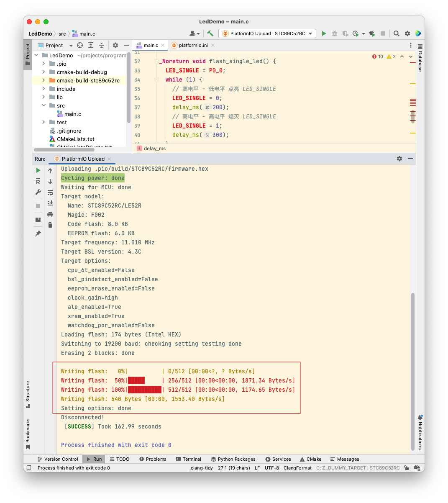Click Select Opened File target icon in Project panel
The width and height of the screenshot is (448, 503).
[x=80, y=45]
